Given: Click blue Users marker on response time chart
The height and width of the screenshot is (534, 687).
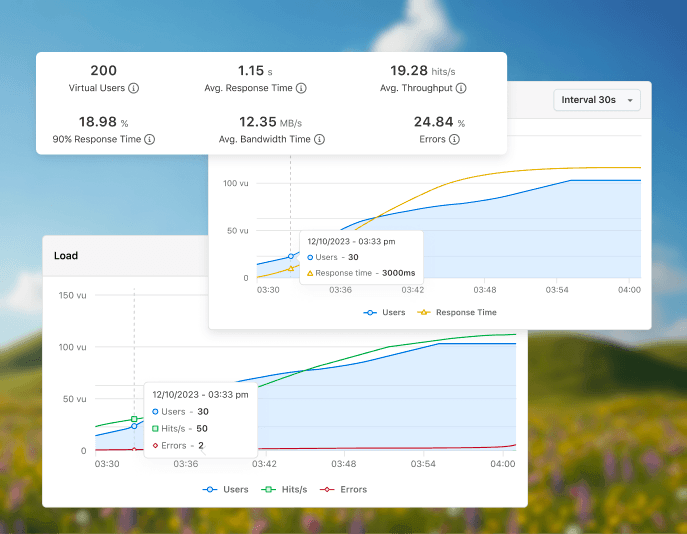Looking at the screenshot, I should click(290, 256).
